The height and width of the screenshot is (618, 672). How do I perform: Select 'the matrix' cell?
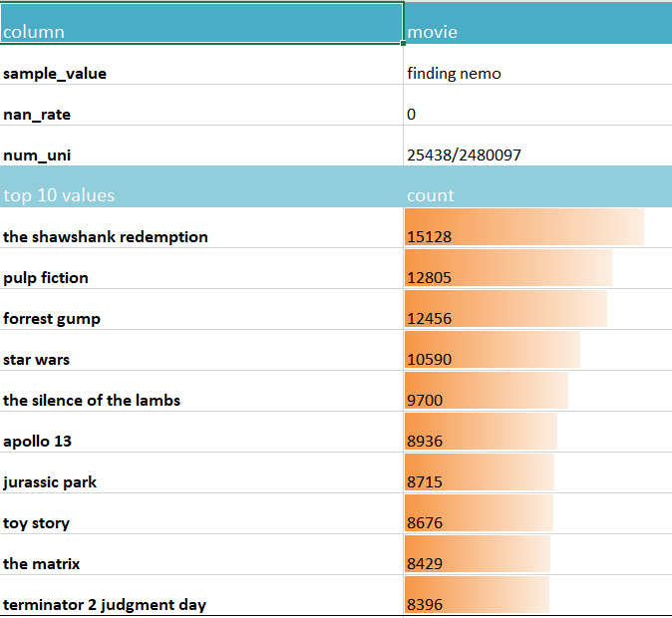[201, 554]
